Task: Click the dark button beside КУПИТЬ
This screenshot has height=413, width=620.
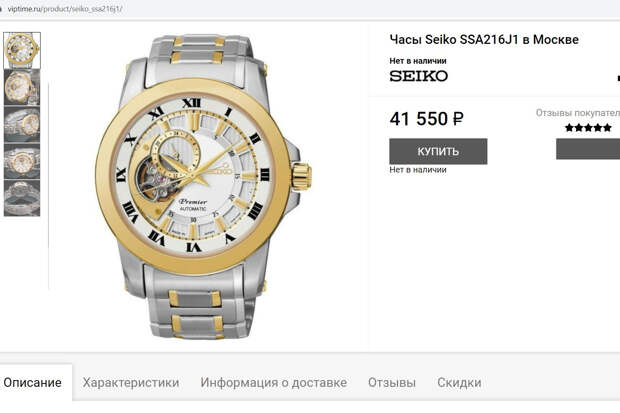Action: (588, 149)
